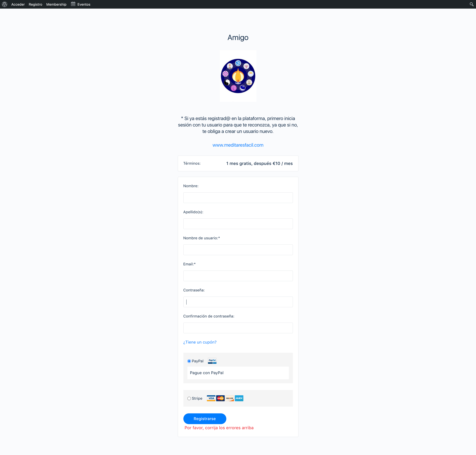Toggle the PayPal payment option

[x=189, y=361]
